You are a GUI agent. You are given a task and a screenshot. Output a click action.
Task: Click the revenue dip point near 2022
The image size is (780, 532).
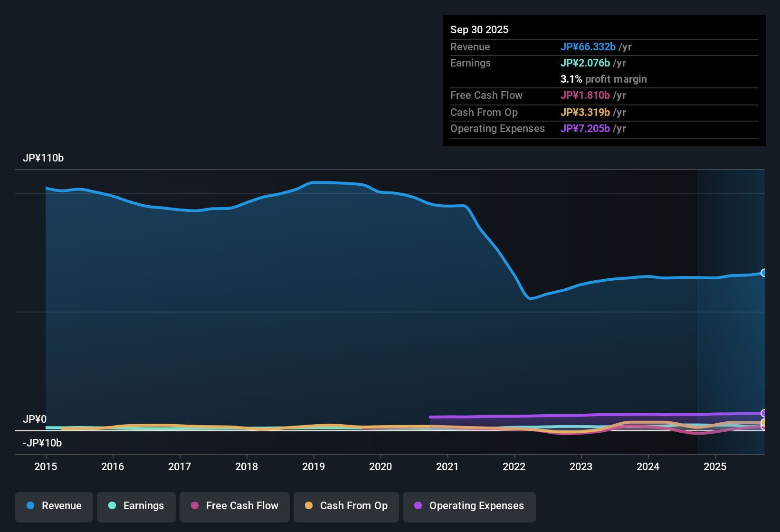click(531, 299)
